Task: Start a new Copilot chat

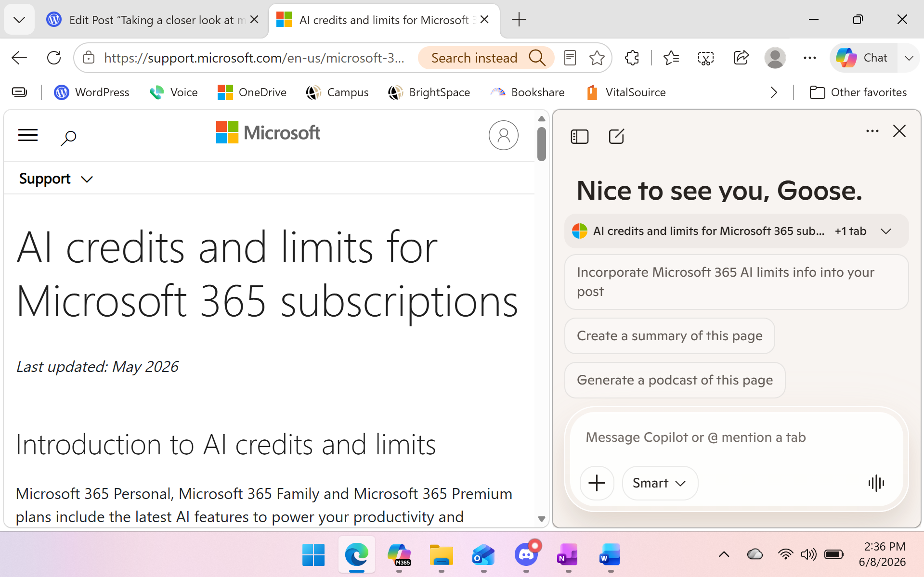Action: 616,137
